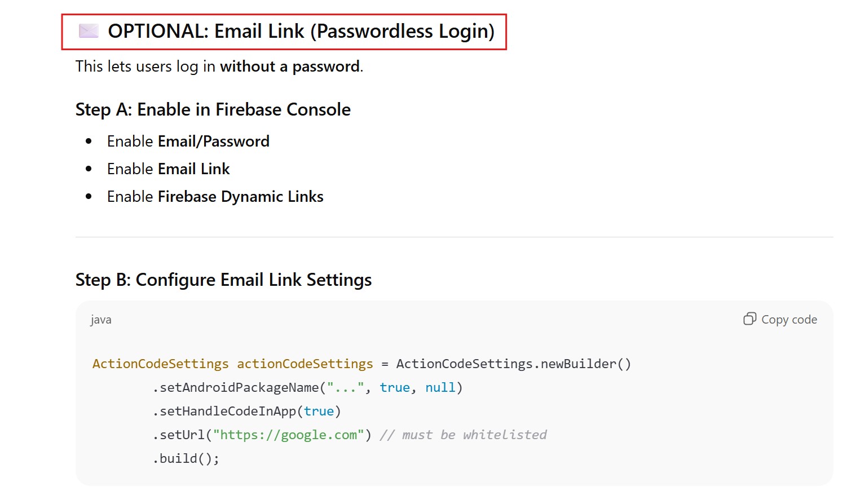
Task: Click ActionCodeSettings.newBuilder() in the code
Action: point(513,364)
